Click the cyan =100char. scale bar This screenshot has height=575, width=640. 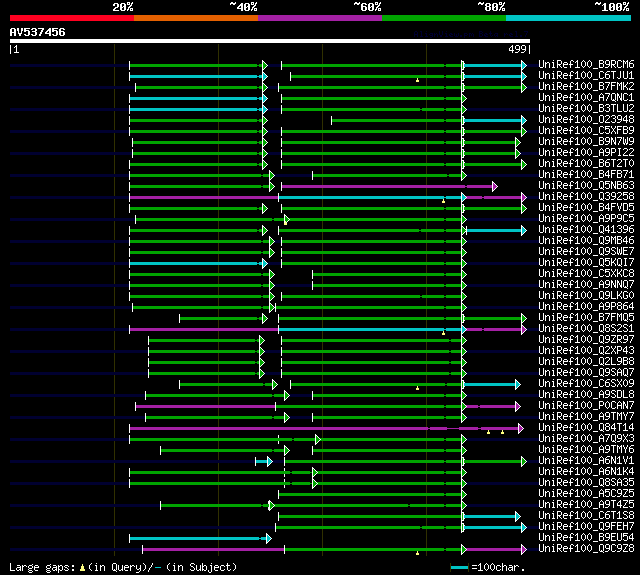point(459,567)
